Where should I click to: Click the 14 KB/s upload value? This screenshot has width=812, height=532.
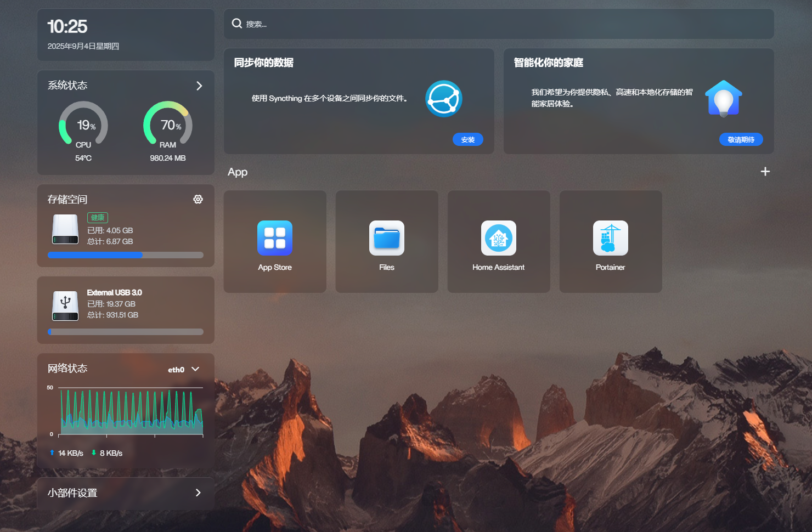[71, 453]
